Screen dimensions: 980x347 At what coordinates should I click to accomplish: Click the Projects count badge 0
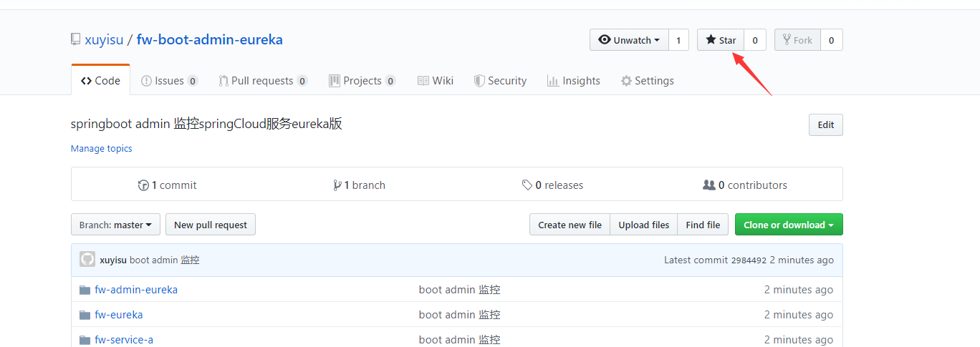pos(390,81)
